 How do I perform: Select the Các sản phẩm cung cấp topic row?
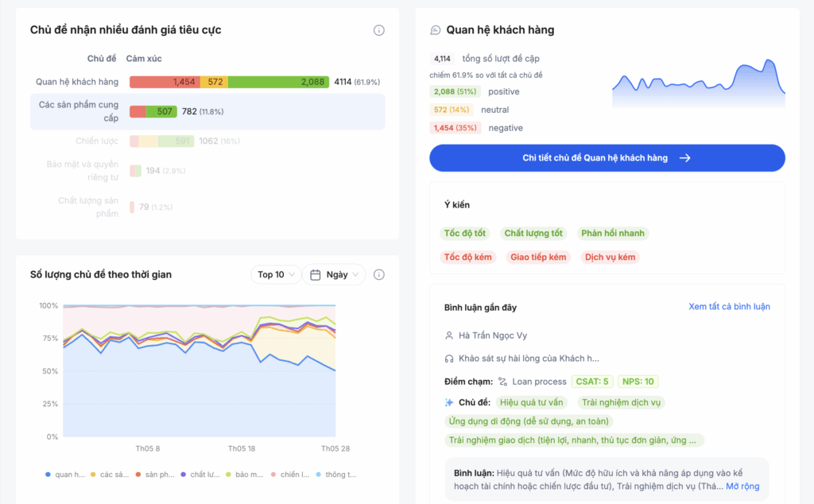pos(207,111)
